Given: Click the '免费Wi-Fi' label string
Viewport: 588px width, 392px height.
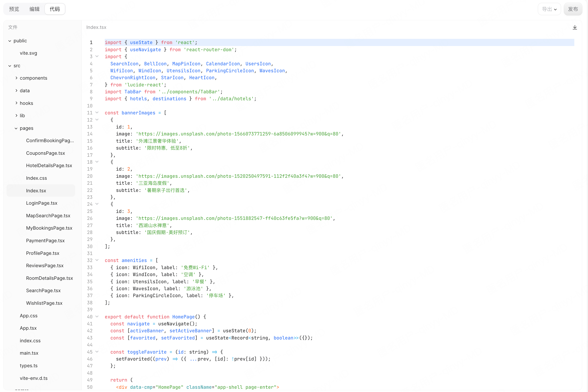Looking at the screenshot, I should pos(195,267).
